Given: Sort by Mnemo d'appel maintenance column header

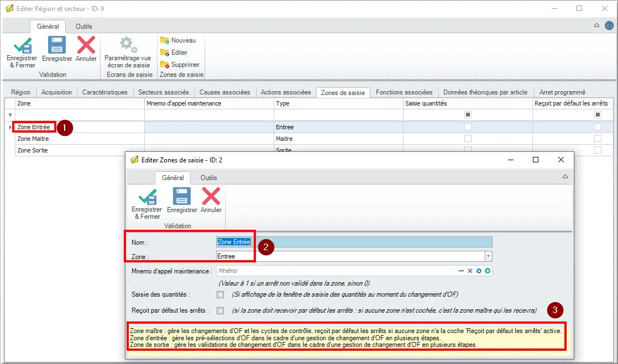Looking at the screenshot, I should pos(209,103).
